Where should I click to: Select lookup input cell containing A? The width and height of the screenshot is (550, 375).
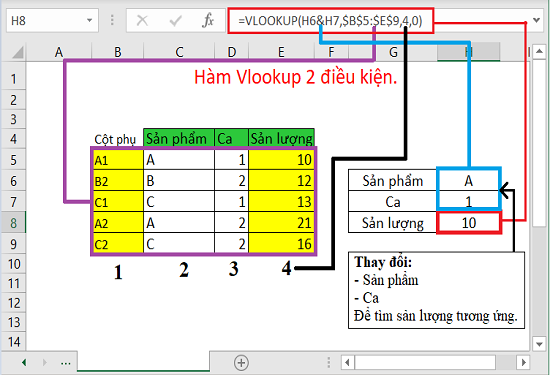[469, 181]
